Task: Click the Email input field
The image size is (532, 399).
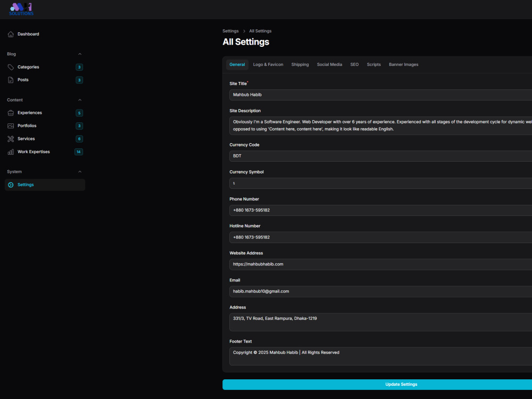Action: [381, 292]
